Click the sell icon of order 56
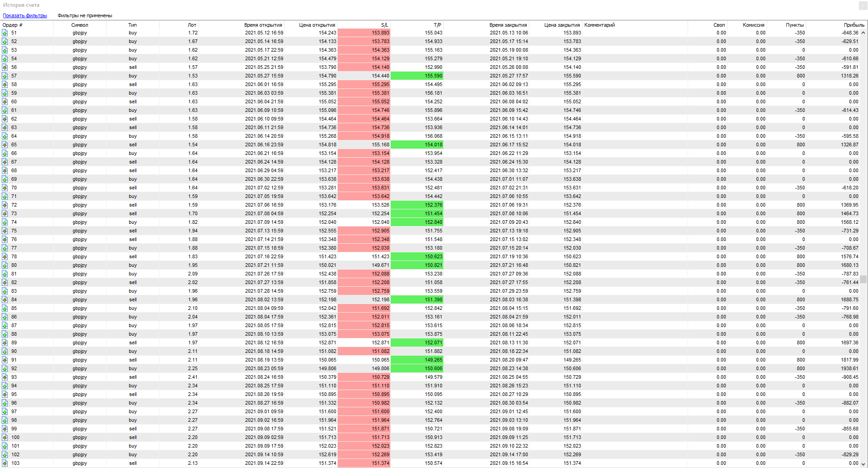This screenshot has height=468, width=868. coord(5,67)
